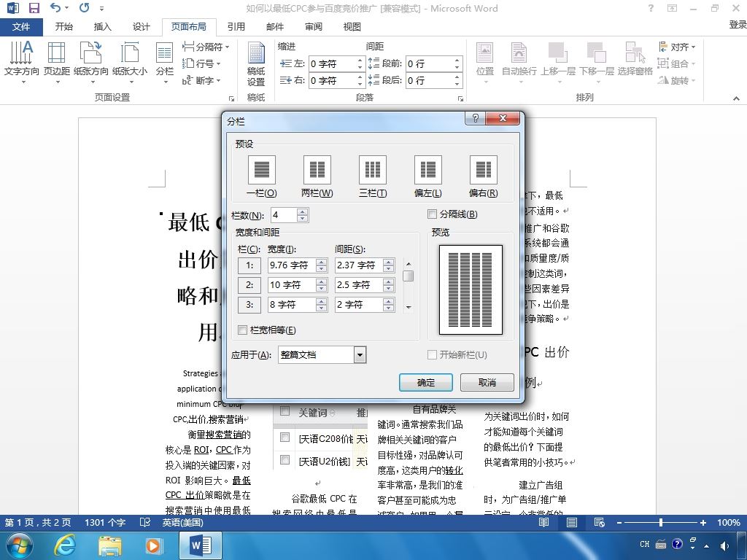747x560 pixels.
Task: Click the column list scrollbar thumb
Action: pyautogui.click(x=408, y=276)
